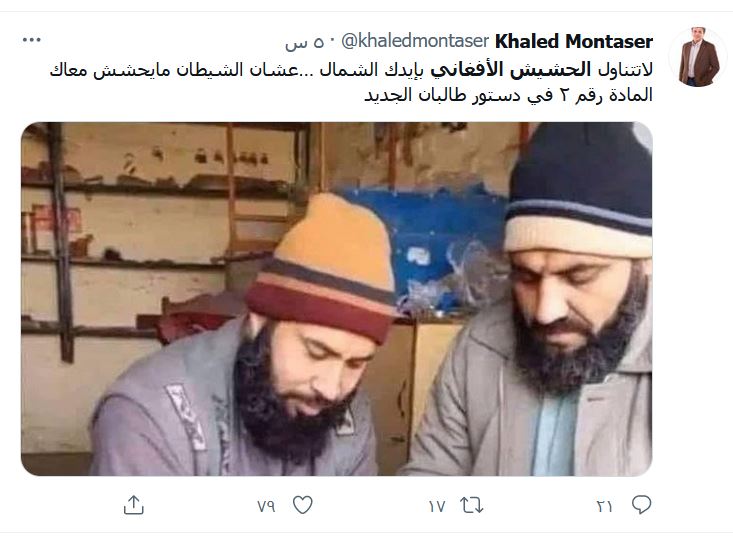Click the like count ٧٩
The width and height of the screenshot is (733, 537).
[x=266, y=506]
